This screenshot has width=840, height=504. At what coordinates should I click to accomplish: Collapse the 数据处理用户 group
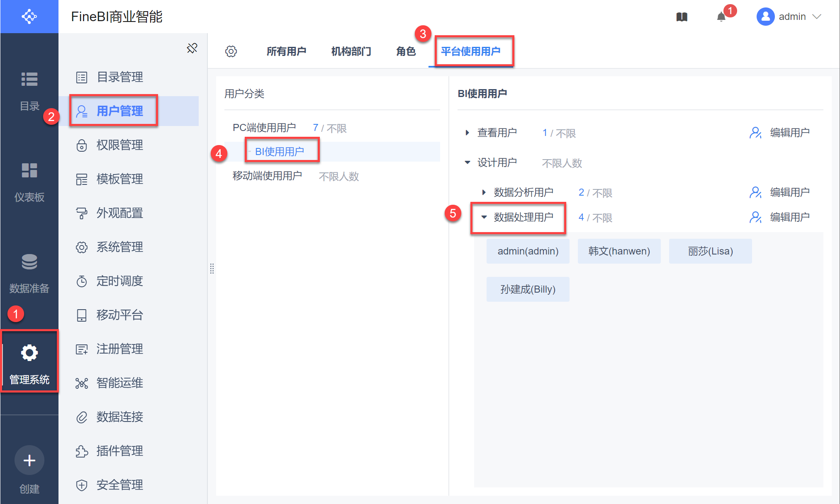point(484,217)
